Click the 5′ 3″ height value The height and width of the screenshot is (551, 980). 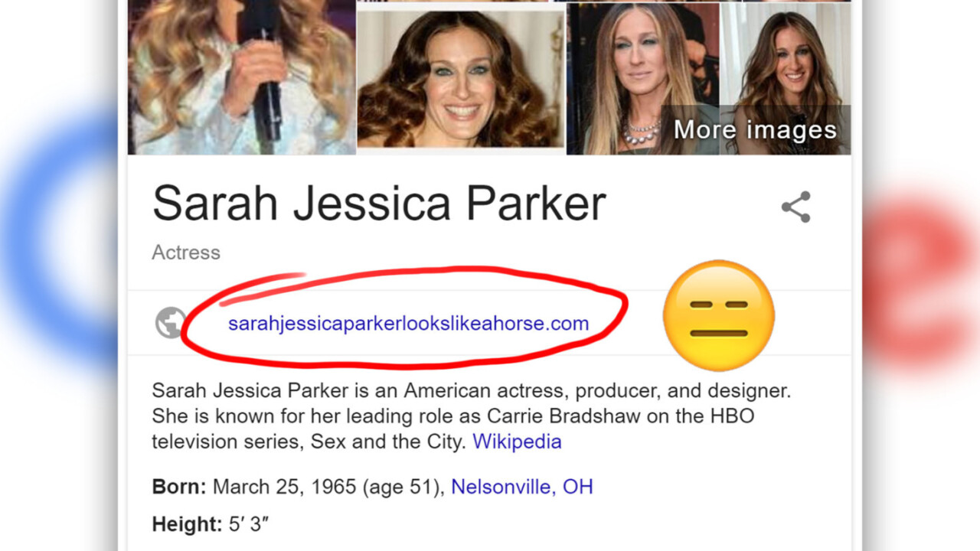click(x=249, y=524)
